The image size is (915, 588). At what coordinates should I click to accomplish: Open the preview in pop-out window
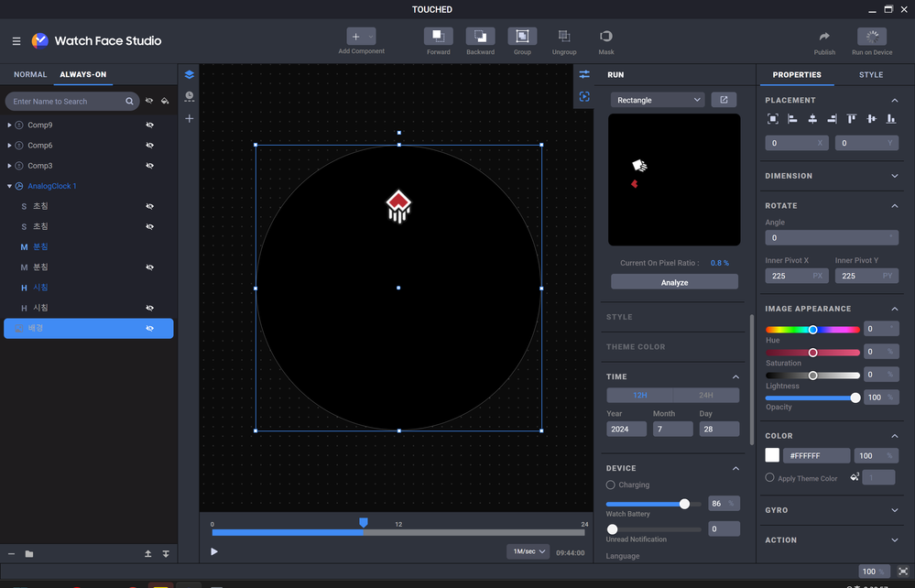(x=724, y=100)
